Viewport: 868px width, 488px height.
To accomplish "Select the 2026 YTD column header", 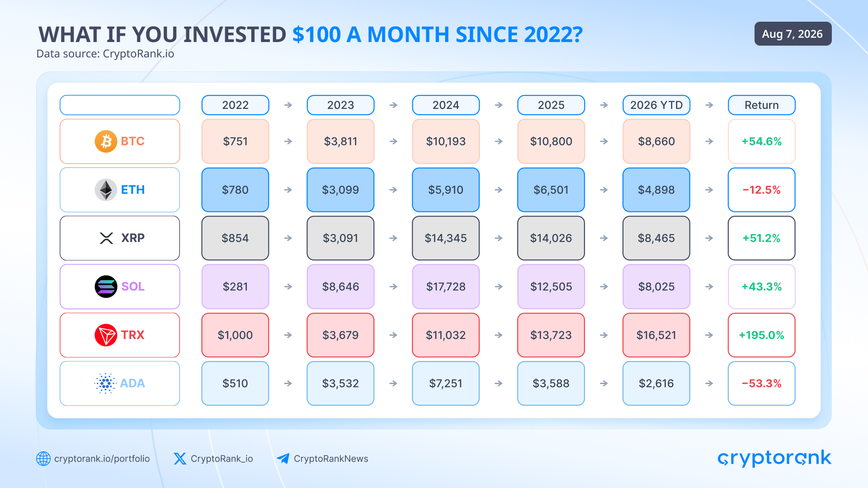I will (x=656, y=105).
